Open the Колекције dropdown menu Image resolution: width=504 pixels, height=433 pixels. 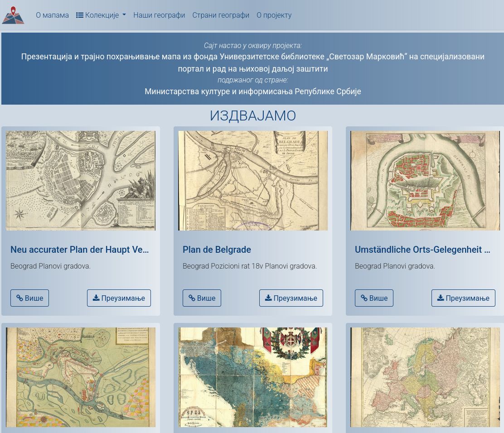(x=101, y=15)
